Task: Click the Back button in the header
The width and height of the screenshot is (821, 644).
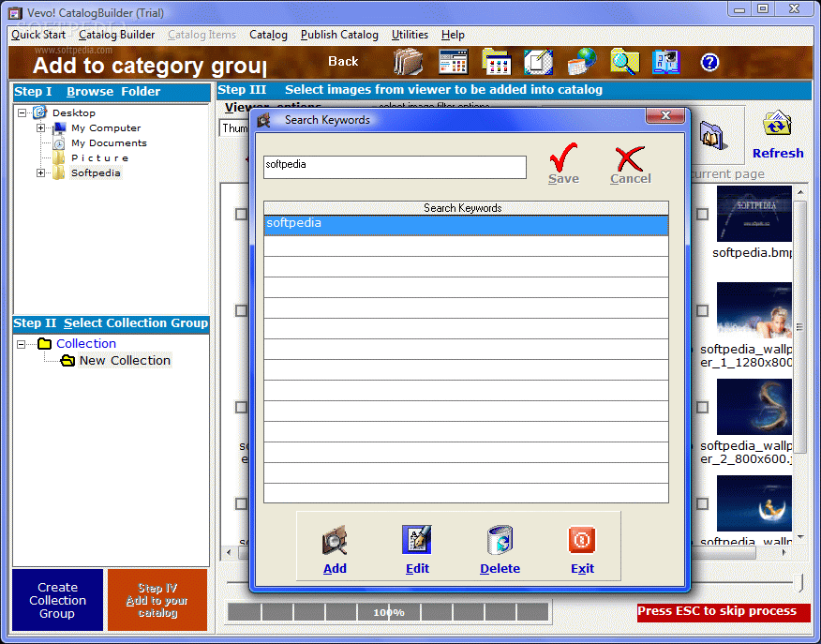Action: coord(343,61)
